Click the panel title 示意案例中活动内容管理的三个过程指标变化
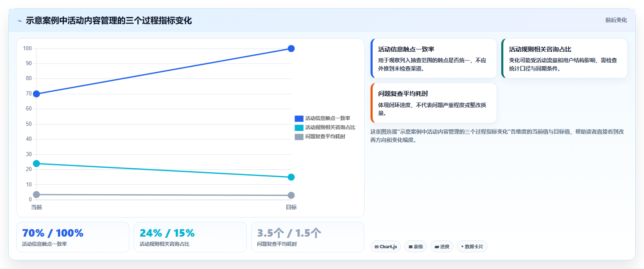The height and width of the screenshot is (269, 644). point(109,21)
